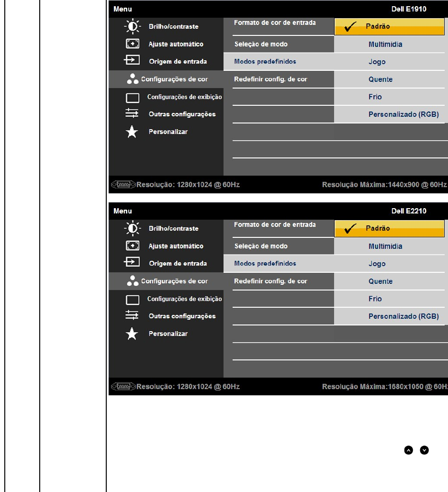Click Ajuste automático label in E1910 menu
Screen dimensions: 448x492
176,44
